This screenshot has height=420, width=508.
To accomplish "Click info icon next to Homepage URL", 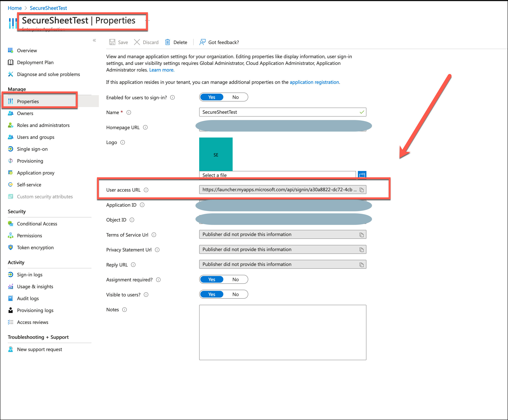I will pyautogui.click(x=145, y=127).
